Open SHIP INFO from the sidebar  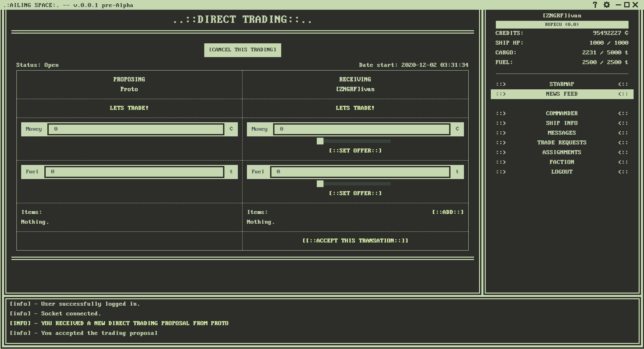561,123
